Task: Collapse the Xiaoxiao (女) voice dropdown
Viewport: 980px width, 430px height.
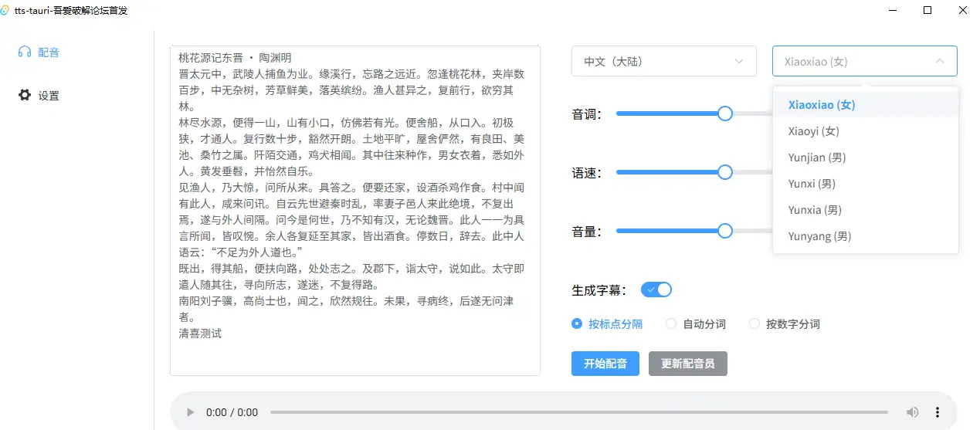Action: coord(864,61)
